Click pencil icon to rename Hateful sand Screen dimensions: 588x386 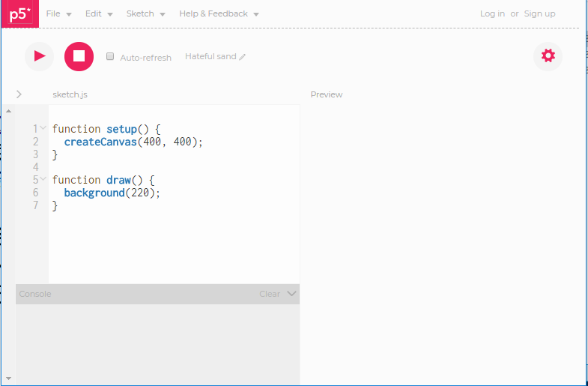pos(243,57)
